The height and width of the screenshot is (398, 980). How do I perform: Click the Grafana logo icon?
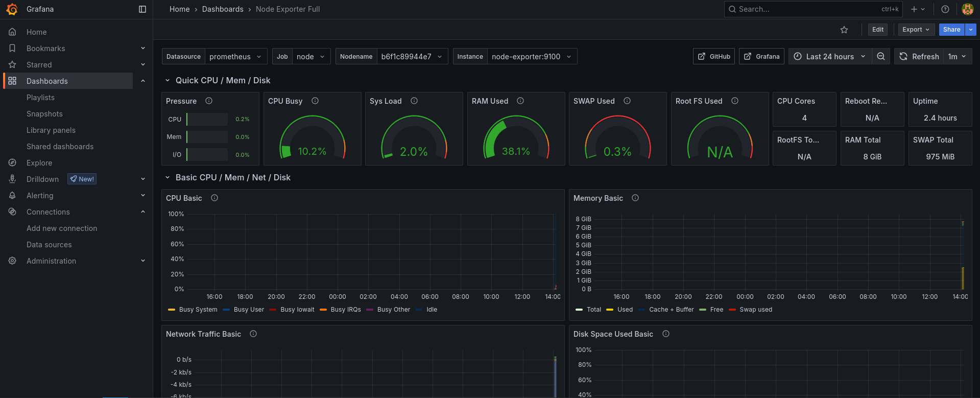click(12, 9)
